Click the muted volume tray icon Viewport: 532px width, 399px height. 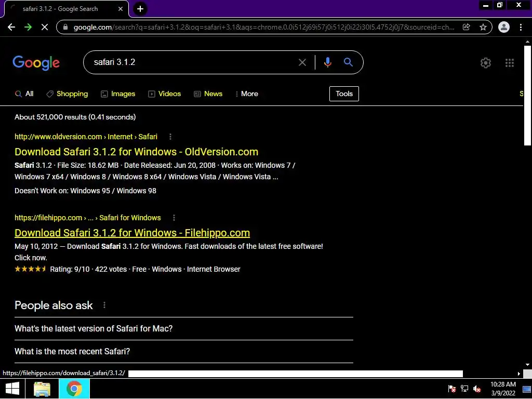[477, 389]
